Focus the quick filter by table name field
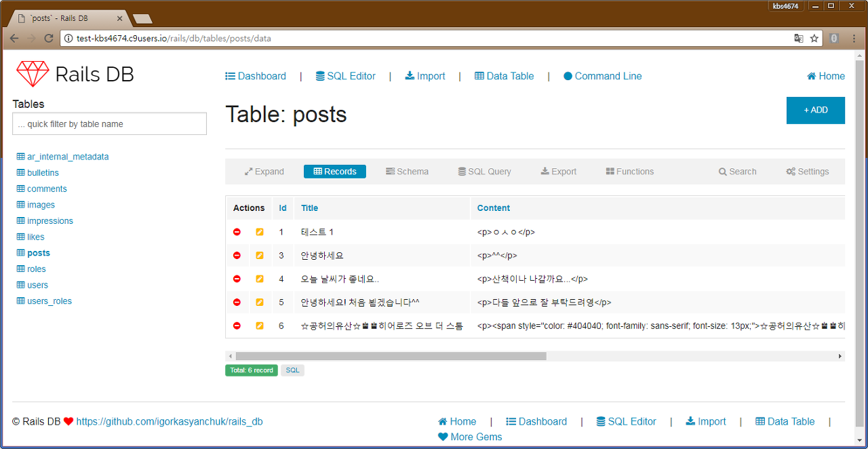Screen dimensions: 868x449 [x=109, y=124]
